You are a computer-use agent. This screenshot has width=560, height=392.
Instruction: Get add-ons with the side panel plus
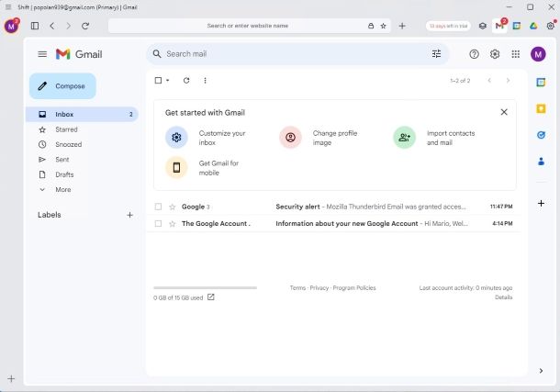tap(541, 203)
